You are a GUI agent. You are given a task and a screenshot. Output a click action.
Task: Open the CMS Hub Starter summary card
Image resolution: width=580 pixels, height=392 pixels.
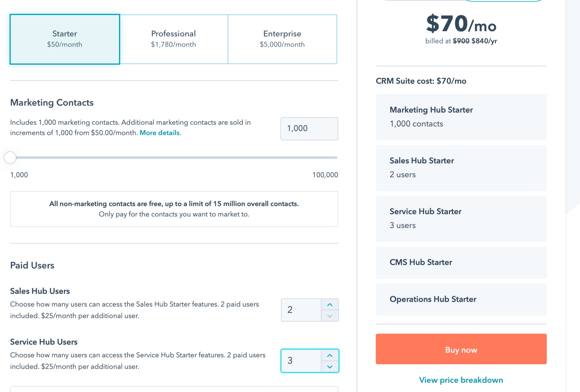click(x=461, y=262)
